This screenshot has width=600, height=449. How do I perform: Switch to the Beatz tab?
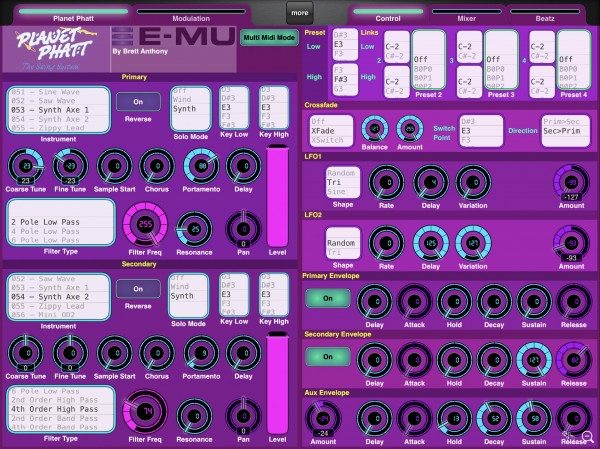pyautogui.click(x=545, y=15)
